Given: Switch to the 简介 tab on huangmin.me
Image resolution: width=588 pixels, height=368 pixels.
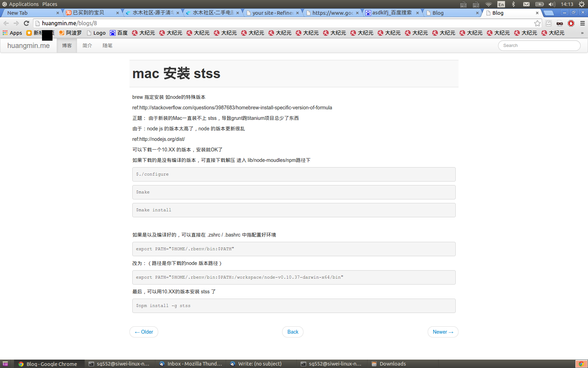Looking at the screenshot, I should [87, 45].
